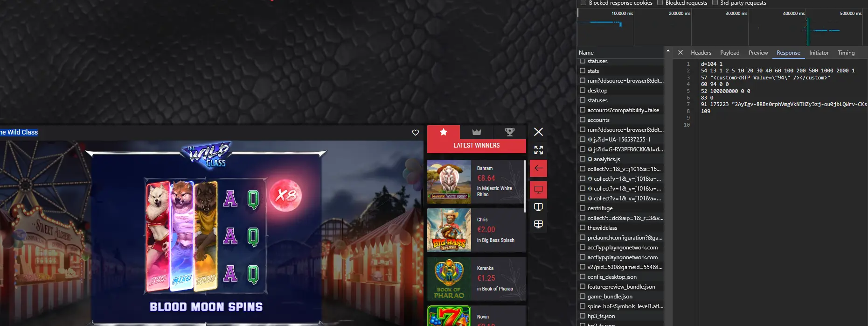Select the two-screen split layout icon
The width and height of the screenshot is (868, 326).
pyautogui.click(x=538, y=207)
